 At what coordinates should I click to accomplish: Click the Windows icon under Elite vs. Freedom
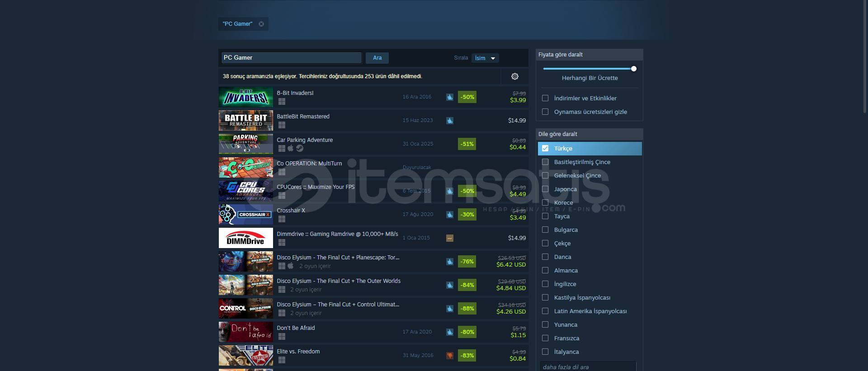[x=282, y=360]
